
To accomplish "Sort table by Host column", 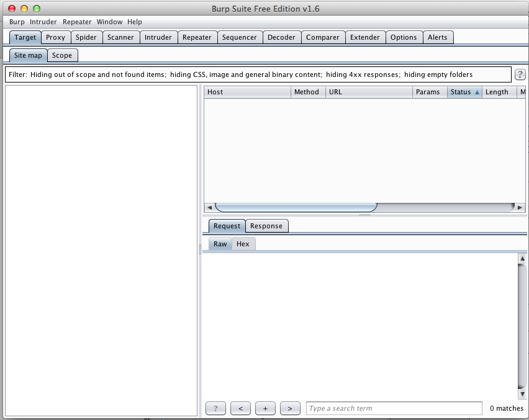I will 247,92.
